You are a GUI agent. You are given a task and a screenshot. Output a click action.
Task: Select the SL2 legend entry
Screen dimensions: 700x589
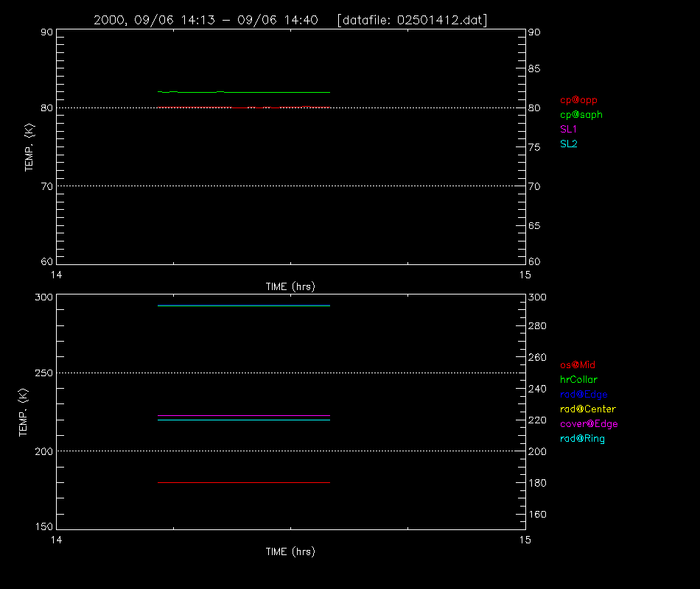point(568,144)
